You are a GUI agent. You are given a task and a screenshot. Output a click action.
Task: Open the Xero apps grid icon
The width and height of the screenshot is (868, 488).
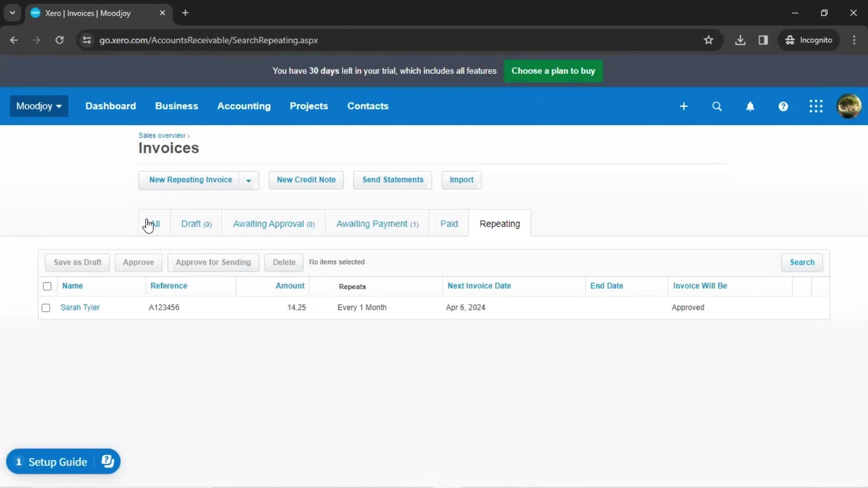click(x=816, y=106)
